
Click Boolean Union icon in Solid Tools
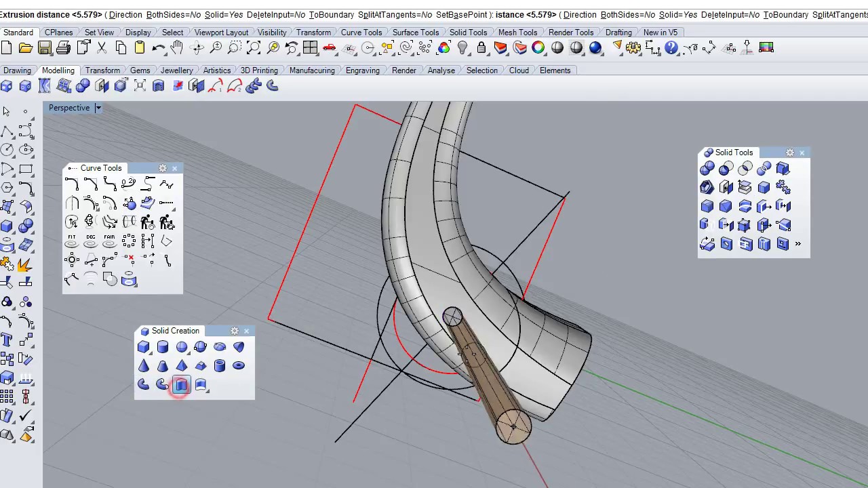coord(707,168)
